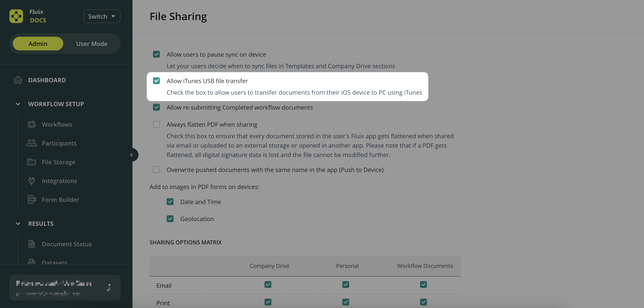Disable Geolocation on PDF form images
Viewport: 644px width, 308px height.
coord(170,219)
